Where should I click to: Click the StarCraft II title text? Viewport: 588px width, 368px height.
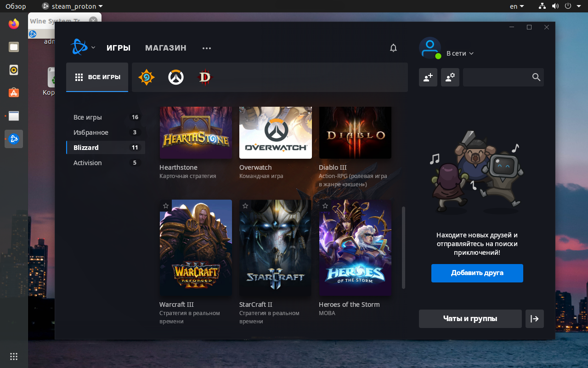click(256, 305)
